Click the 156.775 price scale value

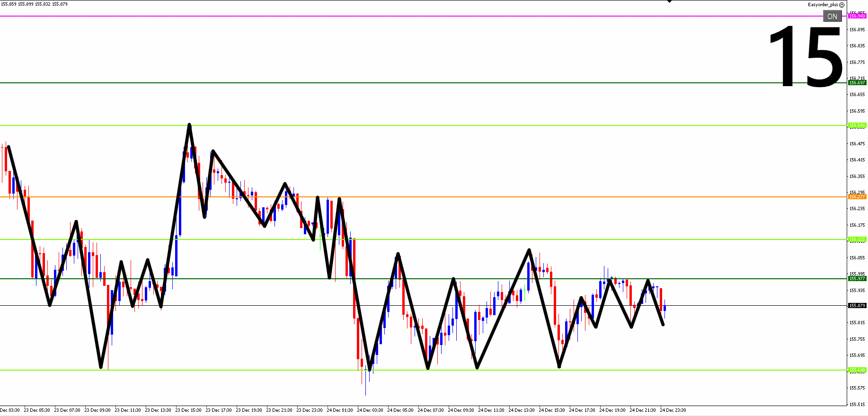coord(857,62)
